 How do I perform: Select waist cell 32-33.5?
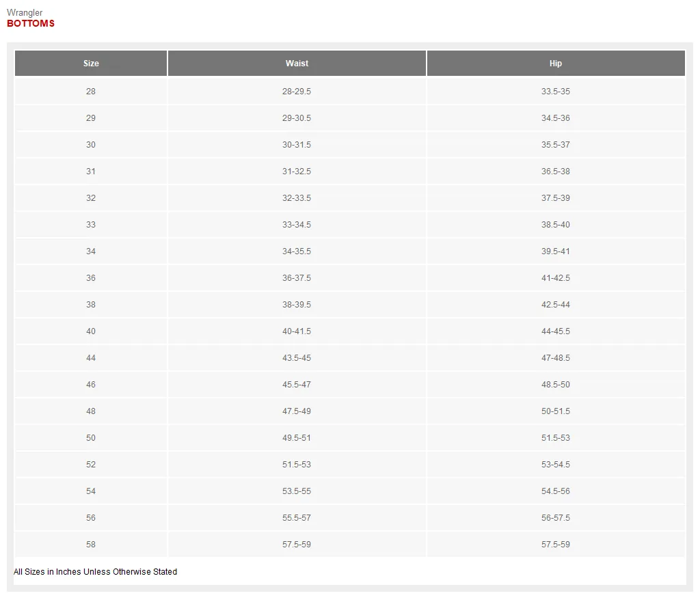pyautogui.click(x=297, y=198)
